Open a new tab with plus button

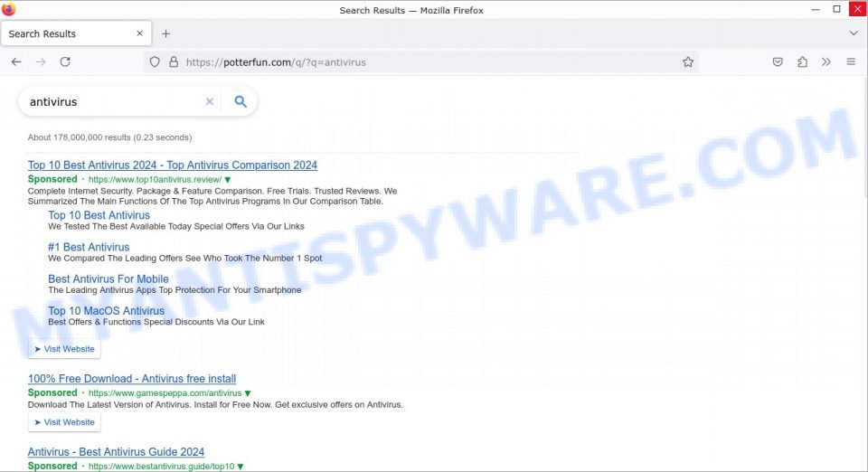click(x=165, y=33)
